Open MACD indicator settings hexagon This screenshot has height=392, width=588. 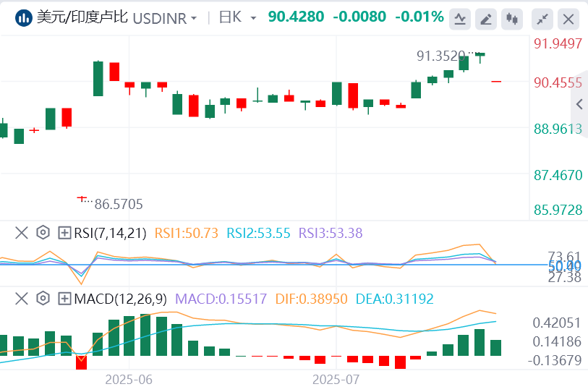[43, 298]
